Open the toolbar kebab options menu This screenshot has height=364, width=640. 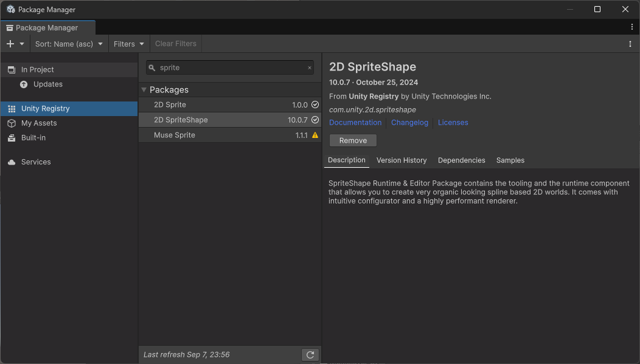tap(630, 44)
